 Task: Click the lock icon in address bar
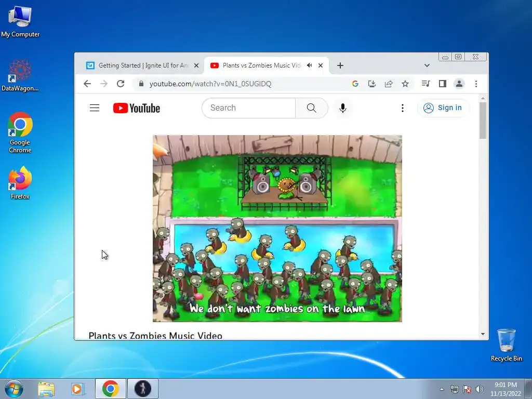tap(141, 84)
